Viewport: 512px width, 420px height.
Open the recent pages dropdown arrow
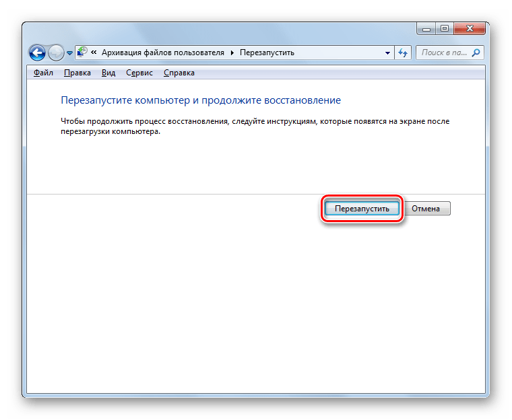tap(69, 53)
